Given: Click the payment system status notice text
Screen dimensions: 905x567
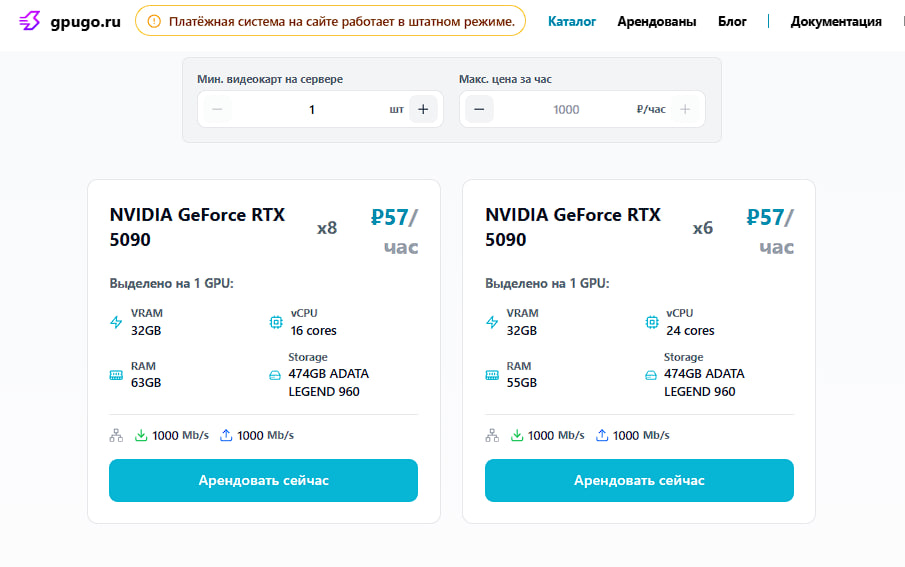Looking at the screenshot, I should [x=342, y=21].
